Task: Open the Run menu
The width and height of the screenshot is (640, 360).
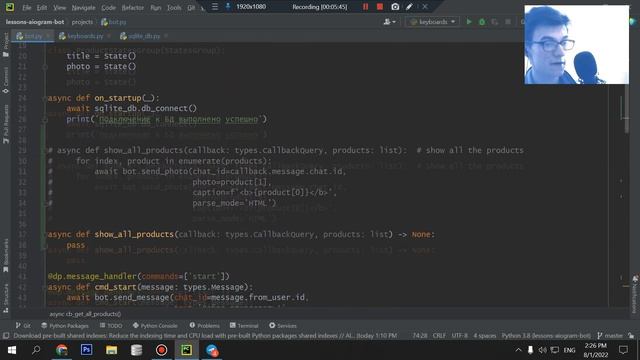Action: click(156, 7)
